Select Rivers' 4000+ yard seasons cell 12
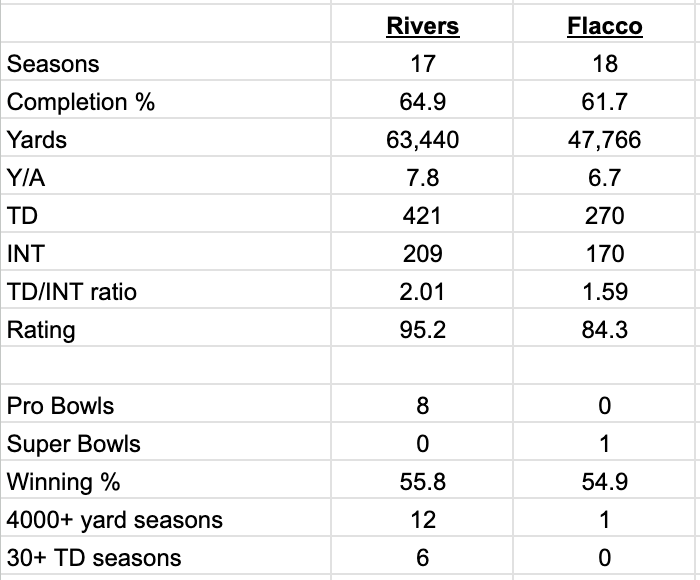Image resolution: width=700 pixels, height=580 pixels. pyautogui.click(x=422, y=520)
